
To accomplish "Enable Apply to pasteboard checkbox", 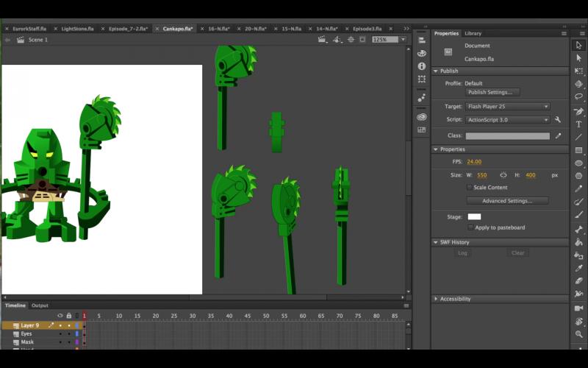I will click(x=470, y=227).
